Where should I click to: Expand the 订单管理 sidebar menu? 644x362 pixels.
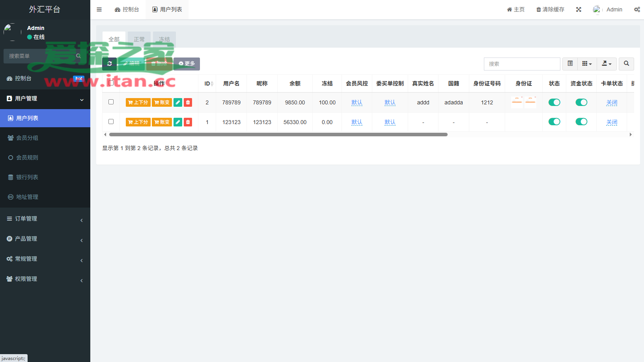(45, 219)
